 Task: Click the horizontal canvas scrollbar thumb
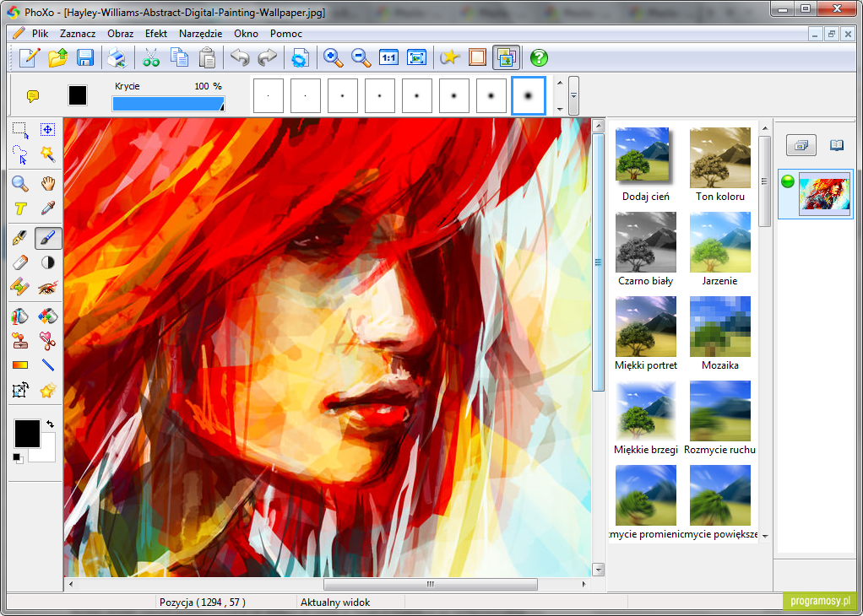[x=431, y=584]
